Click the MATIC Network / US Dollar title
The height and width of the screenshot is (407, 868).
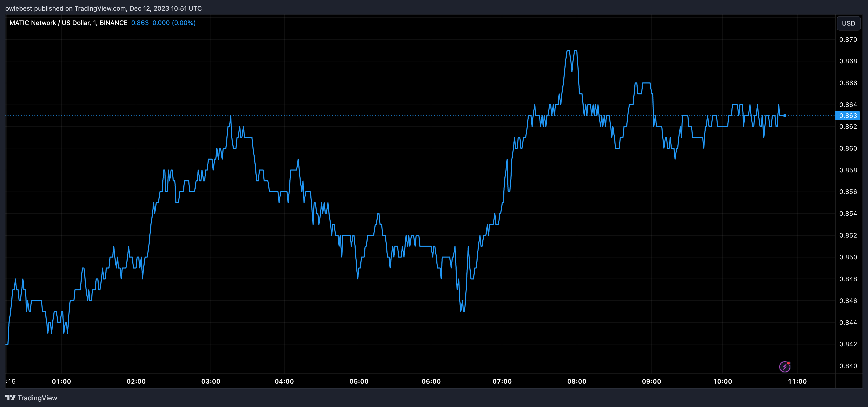coord(50,23)
